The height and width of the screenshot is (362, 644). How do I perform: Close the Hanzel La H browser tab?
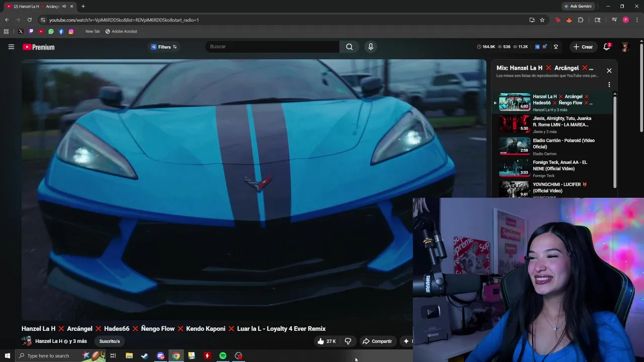click(x=71, y=7)
